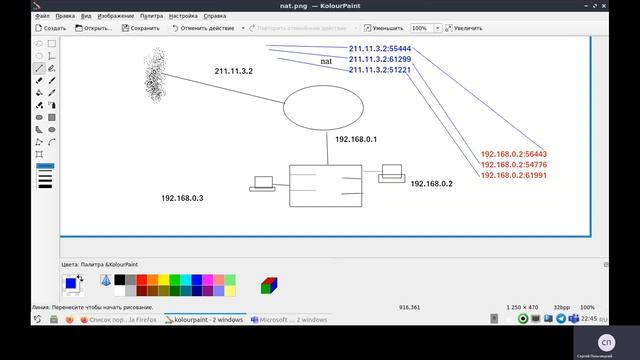This screenshot has height=360, width=640.
Task: Select the Color Picker tool
Action: click(x=52, y=93)
